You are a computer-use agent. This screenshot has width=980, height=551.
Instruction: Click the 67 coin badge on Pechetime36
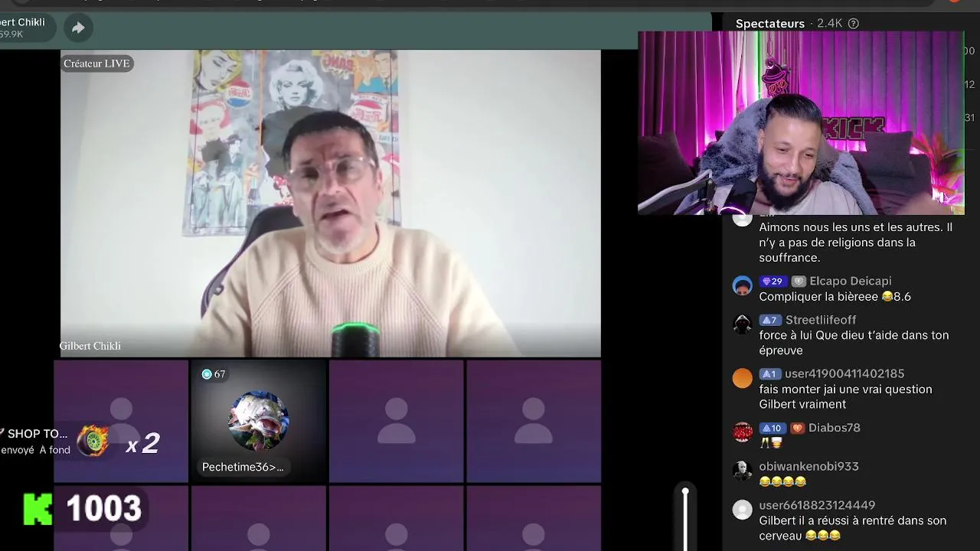214,374
